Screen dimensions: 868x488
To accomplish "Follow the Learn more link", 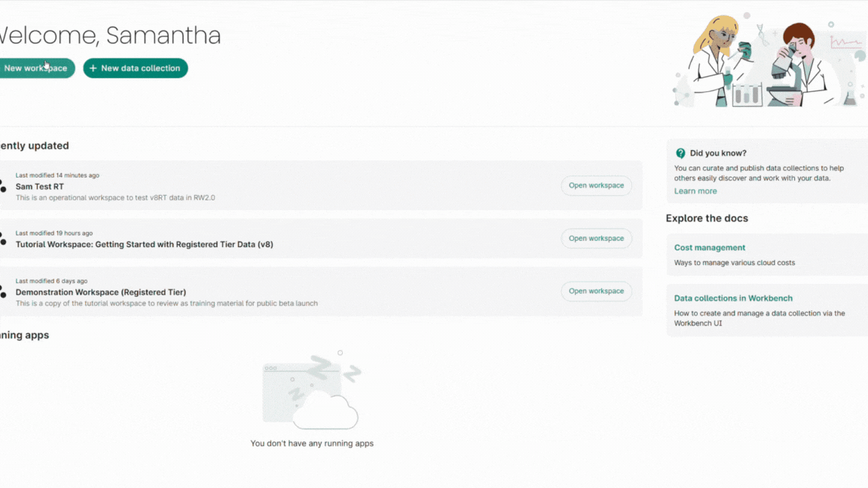I will [x=695, y=191].
